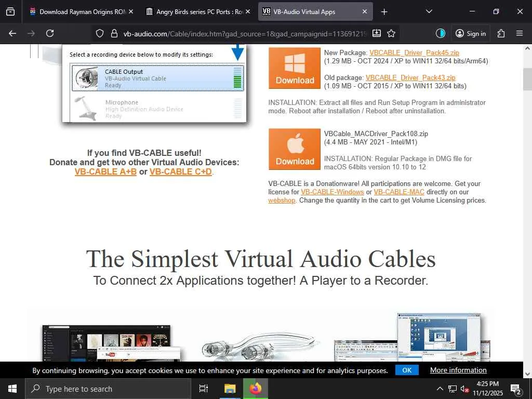Open the VB-CABLE A+B link

[x=105, y=171]
